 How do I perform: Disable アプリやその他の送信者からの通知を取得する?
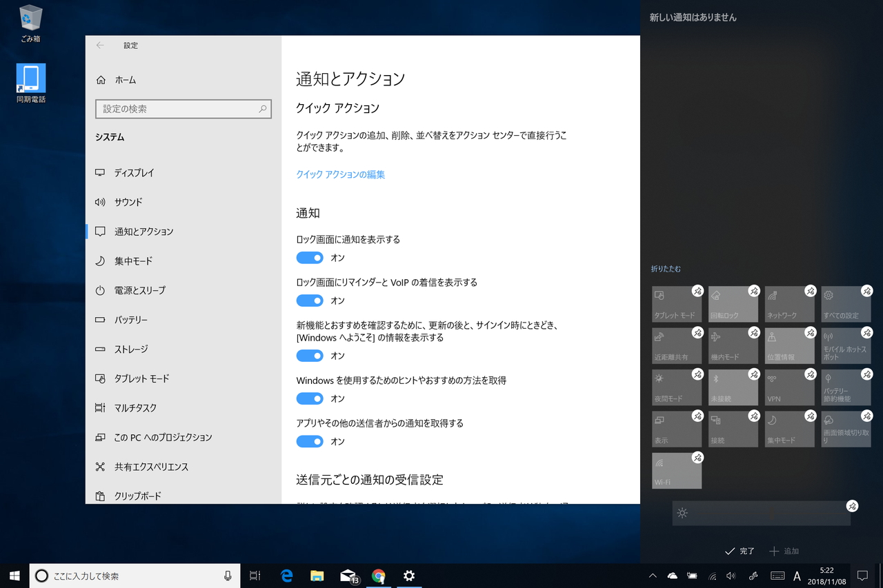click(310, 441)
